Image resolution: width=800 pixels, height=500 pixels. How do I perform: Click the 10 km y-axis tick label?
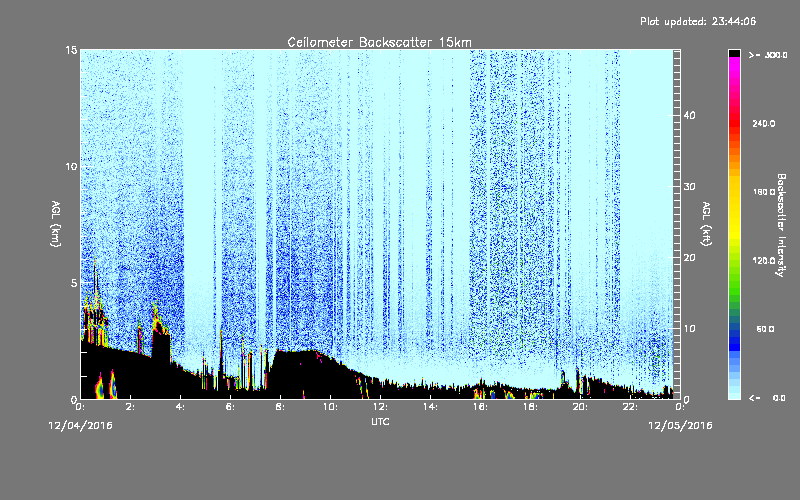(x=71, y=166)
